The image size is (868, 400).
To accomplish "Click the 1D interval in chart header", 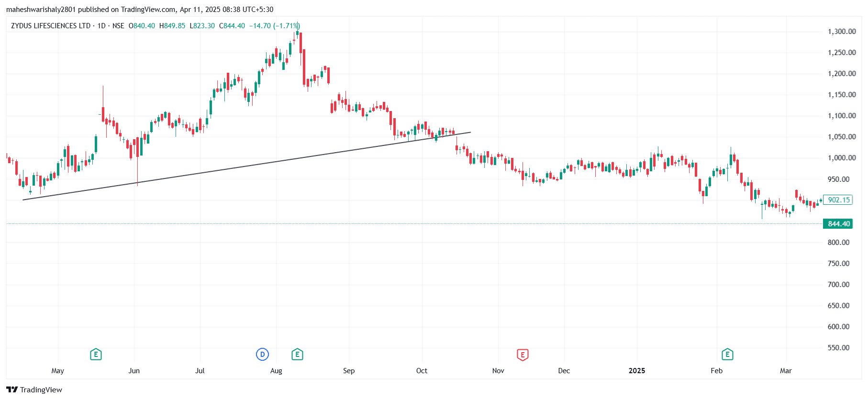I will [x=101, y=26].
